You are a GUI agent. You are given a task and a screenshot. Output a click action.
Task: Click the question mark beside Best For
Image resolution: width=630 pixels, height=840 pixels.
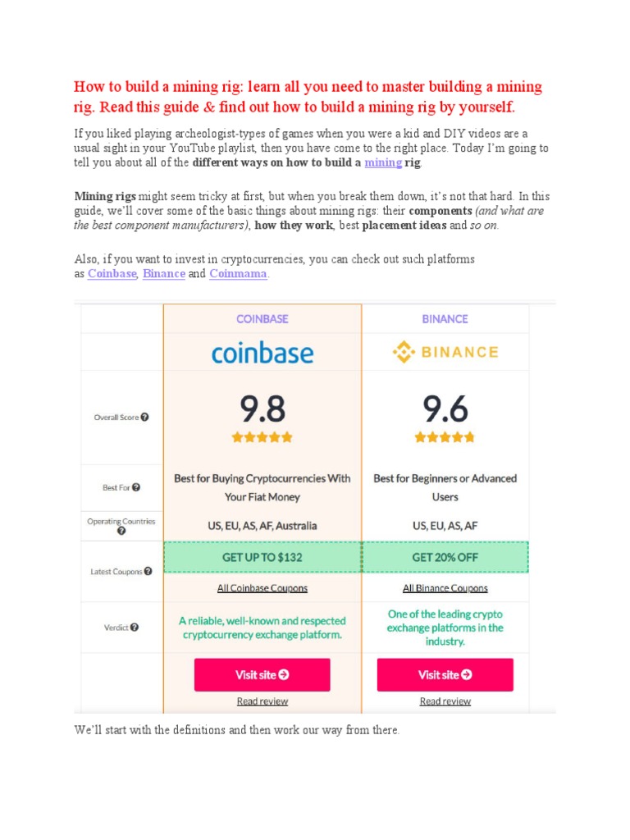point(136,486)
